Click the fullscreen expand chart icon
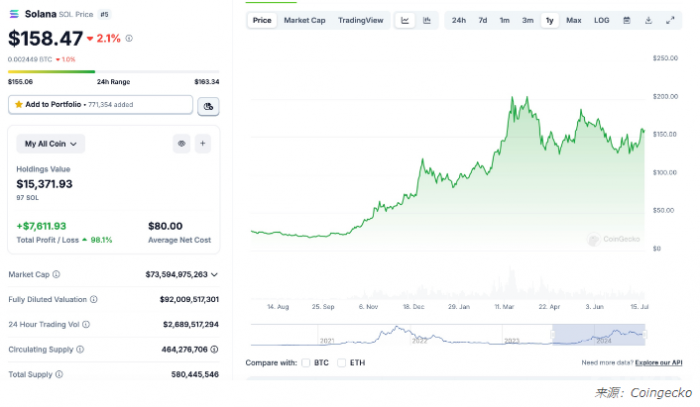 (670, 21)
